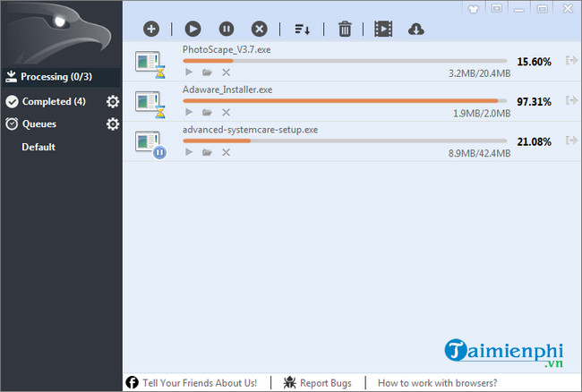This screenshot has width=582, height=392.
Task: Open the sort downloads toolbar option
Action: pos(303,29)
